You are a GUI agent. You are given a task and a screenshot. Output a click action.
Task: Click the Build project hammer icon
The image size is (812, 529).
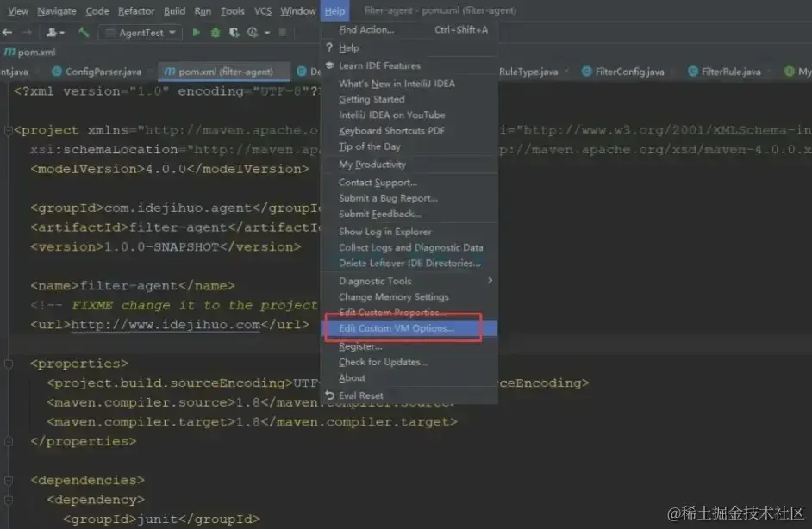pyautogui.click(x=84, y=33)
